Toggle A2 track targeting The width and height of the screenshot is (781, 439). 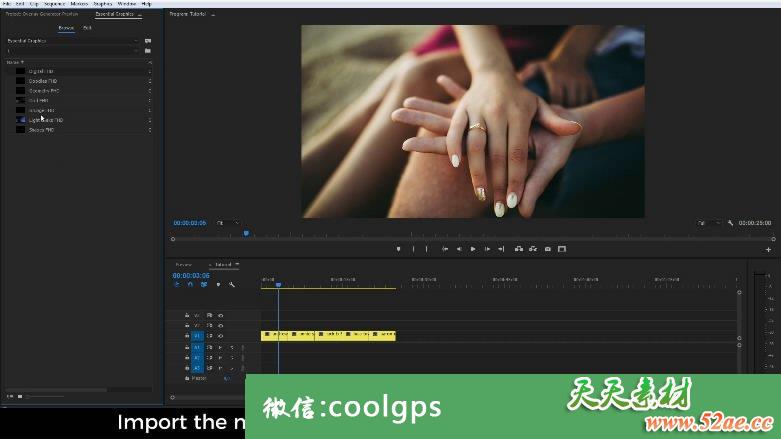click(x=197, y=358)
